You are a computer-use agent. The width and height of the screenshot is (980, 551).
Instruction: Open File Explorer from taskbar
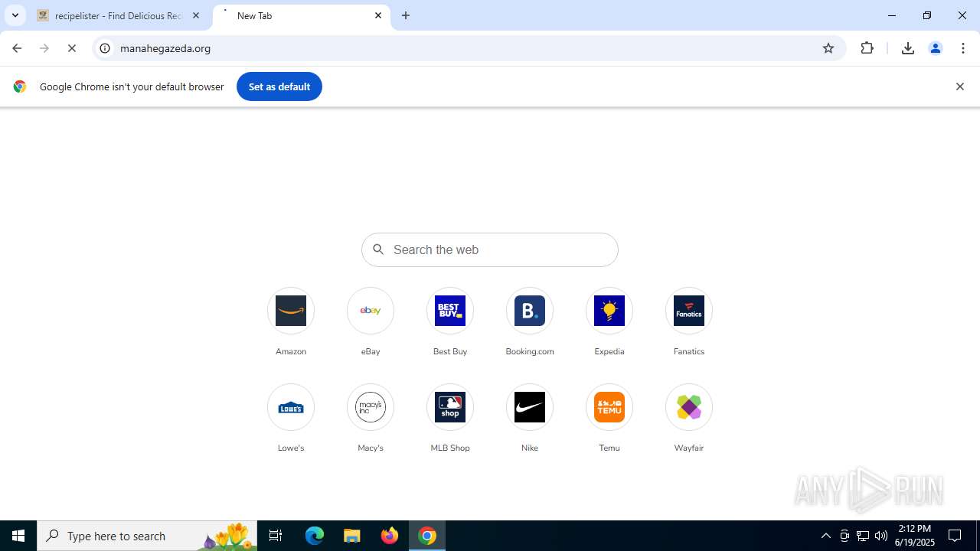point(352,536)
